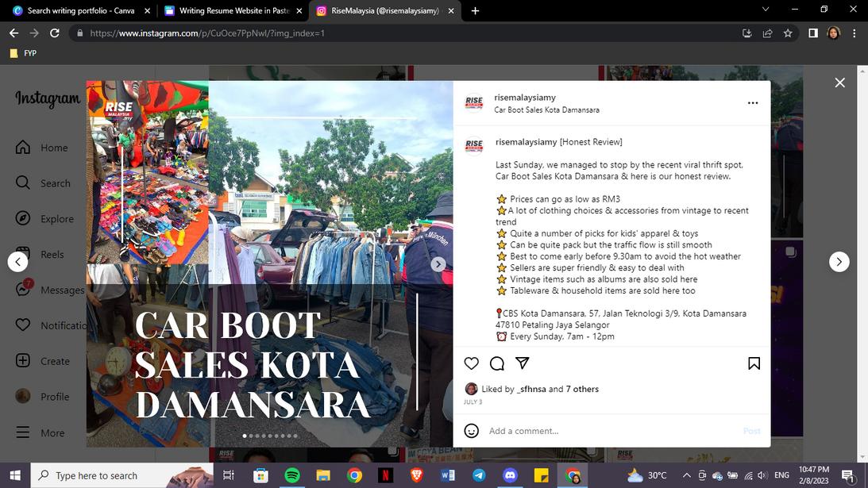Open the emoji picker in the comment box

[x=471, y=430]
